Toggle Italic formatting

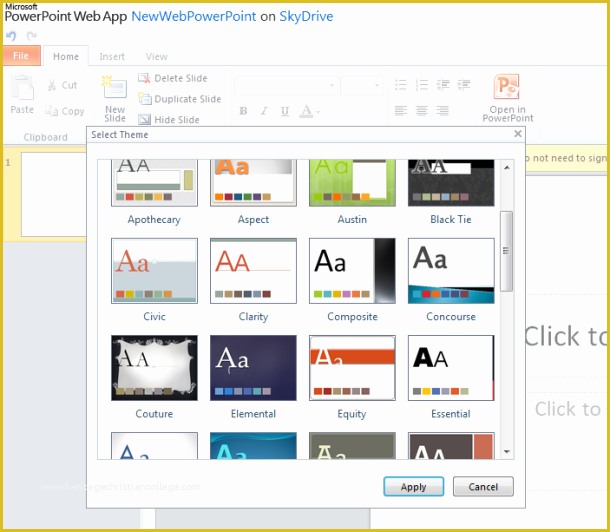click(x=264, y=111)
